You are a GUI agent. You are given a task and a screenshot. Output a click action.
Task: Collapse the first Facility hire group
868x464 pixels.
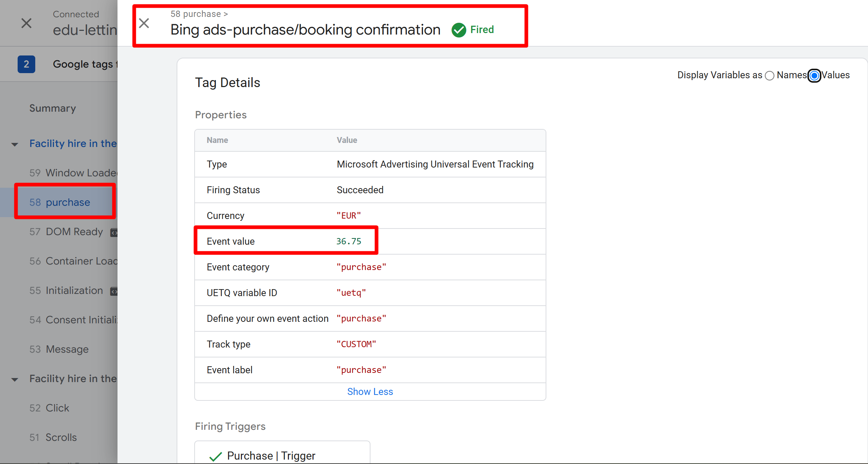tap(15, 144)
